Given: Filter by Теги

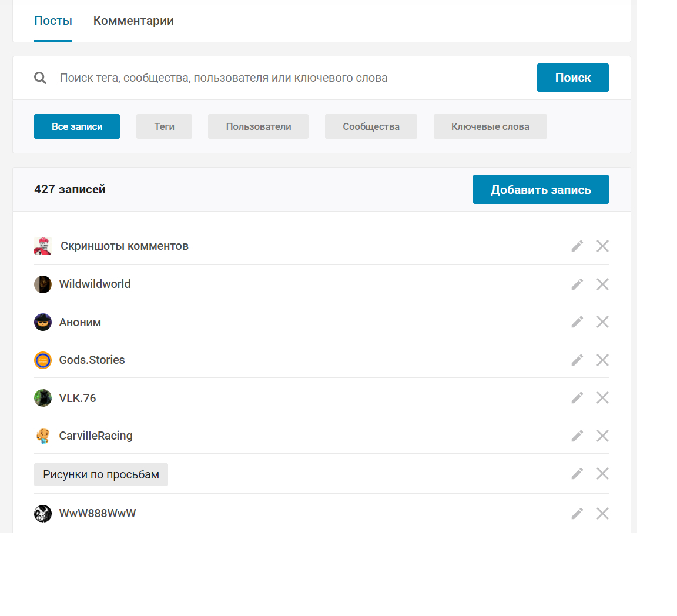Looking at the screenshot, I should (x=164, y=126).
